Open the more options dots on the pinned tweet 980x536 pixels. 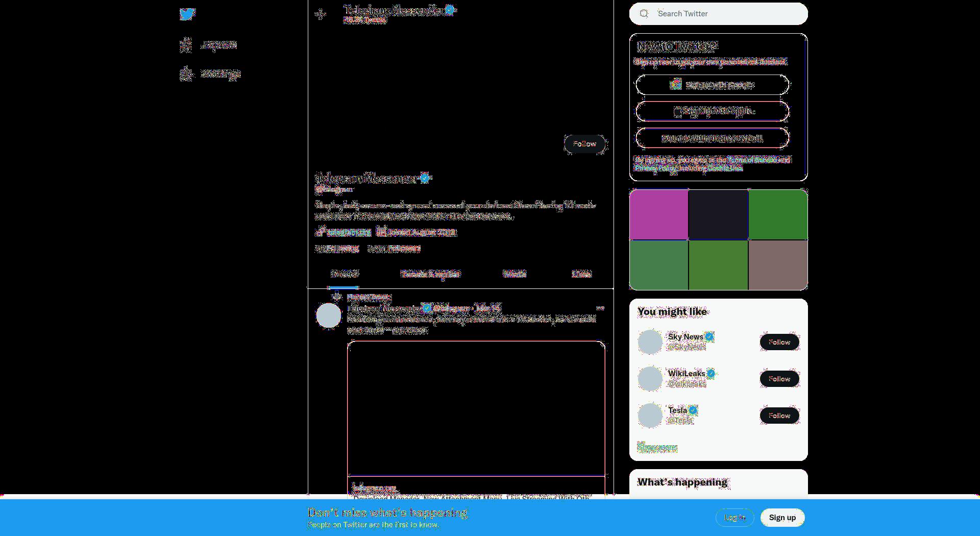pos(600,308)
